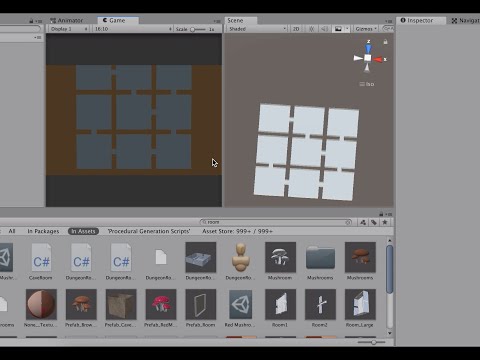Open the Display 1 dropdown

click(x=69, y=29)
